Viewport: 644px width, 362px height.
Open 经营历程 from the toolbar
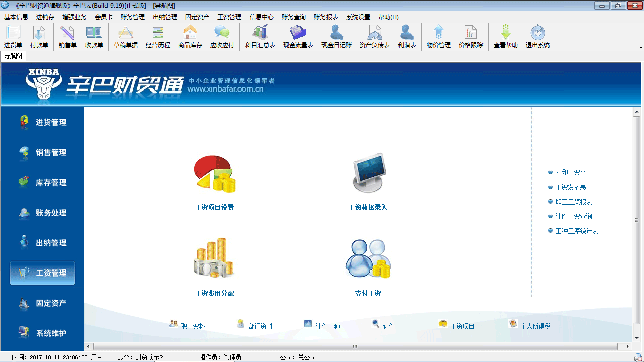click(158, 37)
